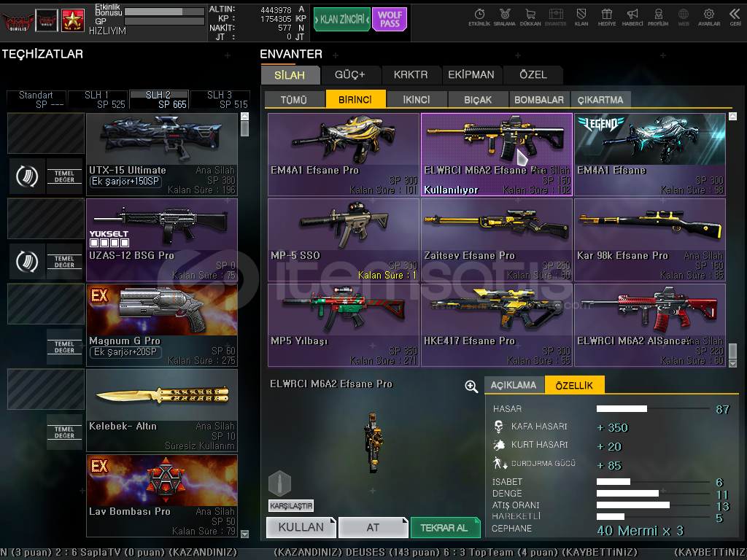Select the SLH 3 loadout slot
Viewport: 747px width, 560px height.
pyautogui.click(x=220, y=99)
